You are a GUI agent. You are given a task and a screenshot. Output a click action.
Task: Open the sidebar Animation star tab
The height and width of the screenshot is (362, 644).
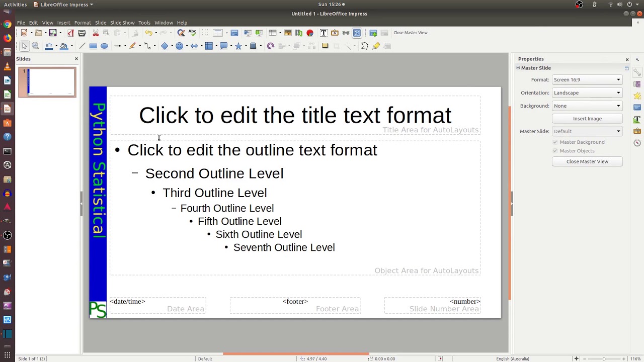point(637,96)
